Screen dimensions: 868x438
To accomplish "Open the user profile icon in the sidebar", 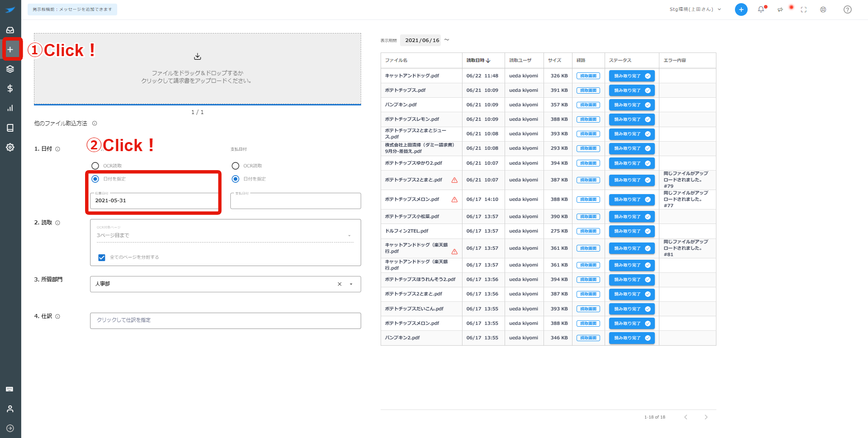I will click(10, 409).
